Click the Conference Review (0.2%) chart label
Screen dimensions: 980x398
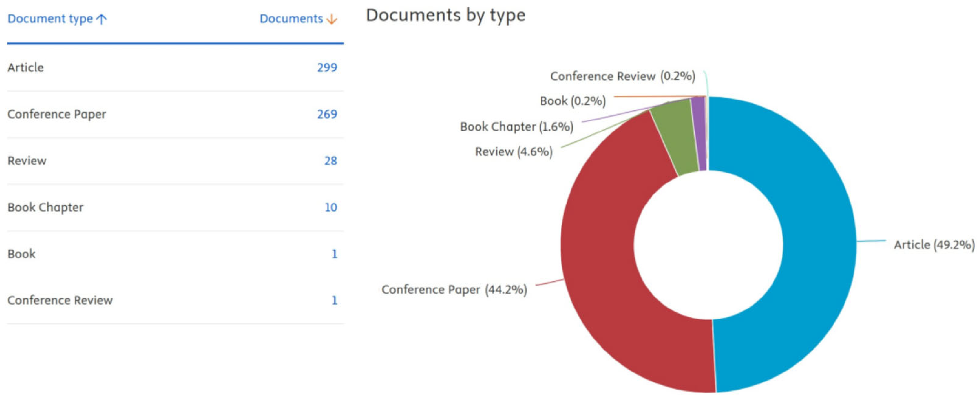(x=622, y=76)
